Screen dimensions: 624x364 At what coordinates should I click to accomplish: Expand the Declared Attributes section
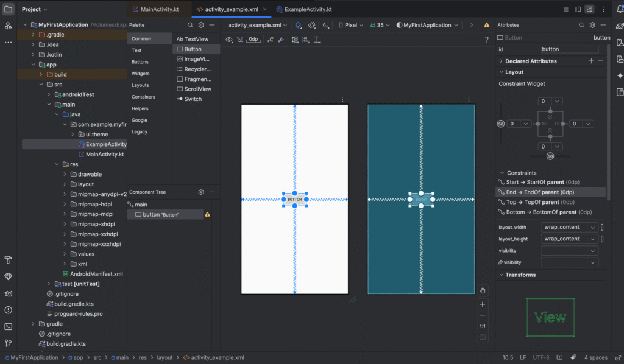click(x=501, y=61)
